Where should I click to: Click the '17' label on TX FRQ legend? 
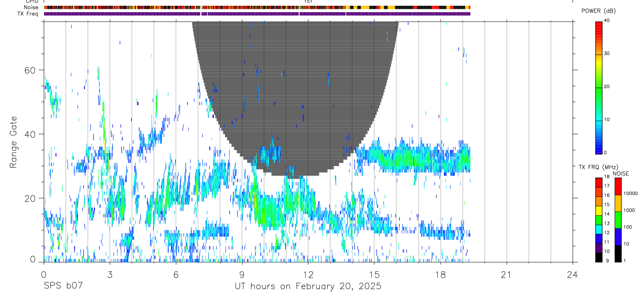tap(607, 186)
